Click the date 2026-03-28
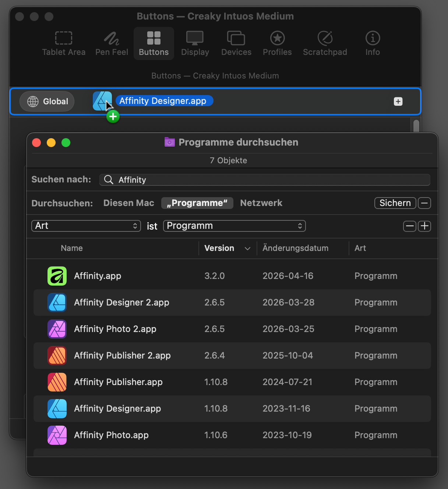 (x=289, y=303)
